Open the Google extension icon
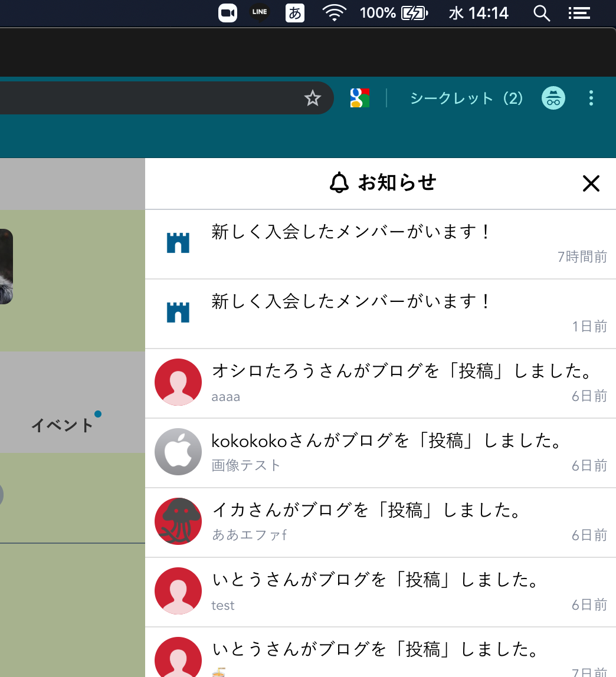 (359, 98)
